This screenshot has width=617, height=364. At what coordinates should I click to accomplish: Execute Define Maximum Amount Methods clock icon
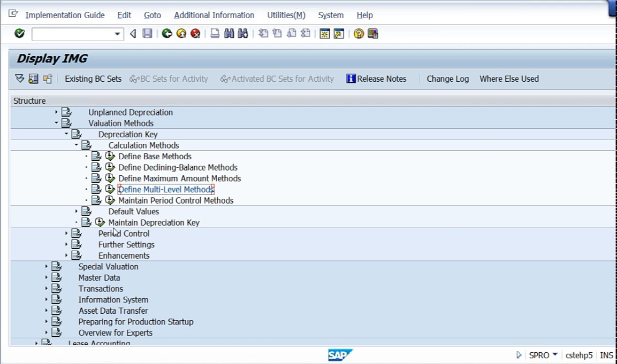coord(110,178)
